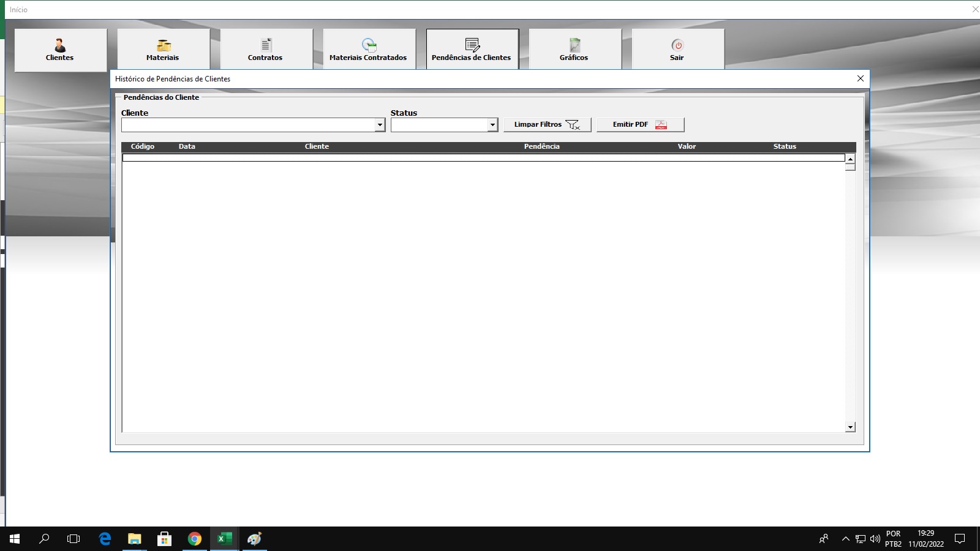Image resolution: width=980 pixels, height=551 pixels.
Task: Open the People icon in system tray
Action: pos(824,539)
